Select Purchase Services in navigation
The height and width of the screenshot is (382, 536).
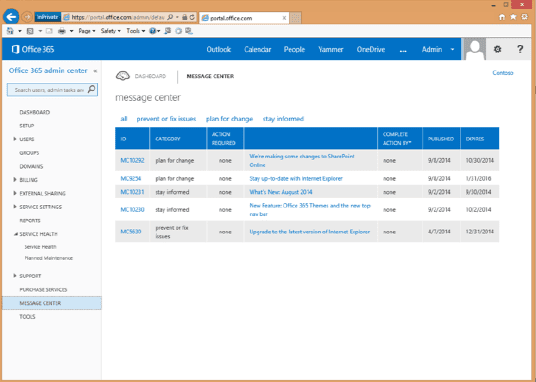pos(43,289)
